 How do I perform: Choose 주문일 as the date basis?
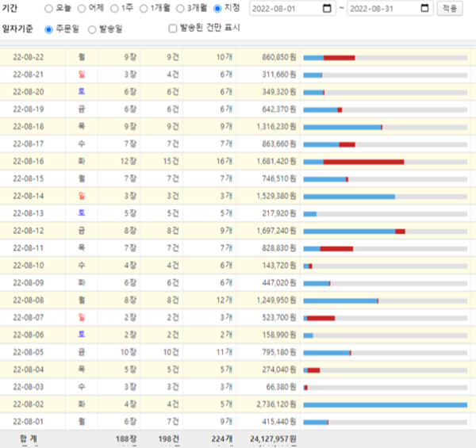tap(48, 29)
